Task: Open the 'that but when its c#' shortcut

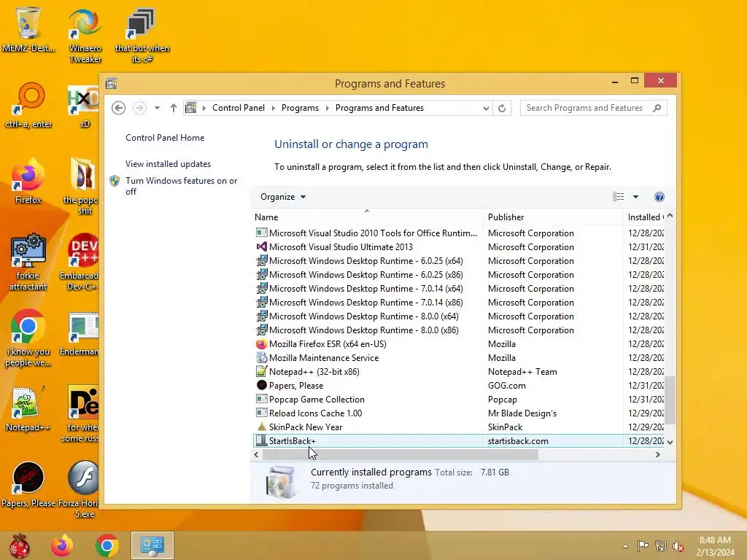Action: click(142, 34)
